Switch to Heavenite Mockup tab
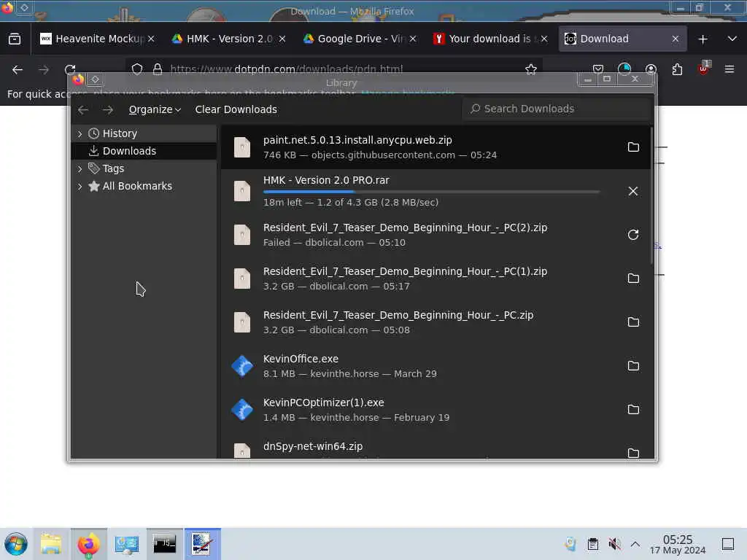This screenshot has height=560, width=747. coord(98,39)
